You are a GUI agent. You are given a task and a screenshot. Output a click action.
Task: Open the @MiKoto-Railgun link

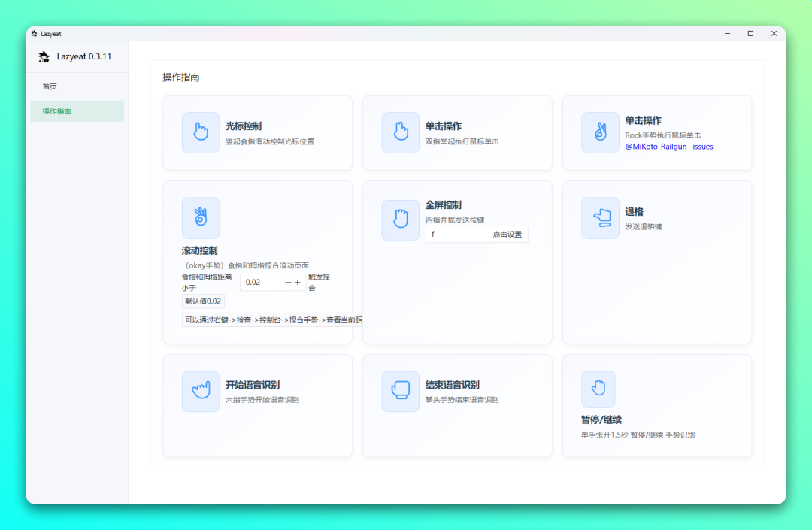pyautogui.click(x=655, y=147)
